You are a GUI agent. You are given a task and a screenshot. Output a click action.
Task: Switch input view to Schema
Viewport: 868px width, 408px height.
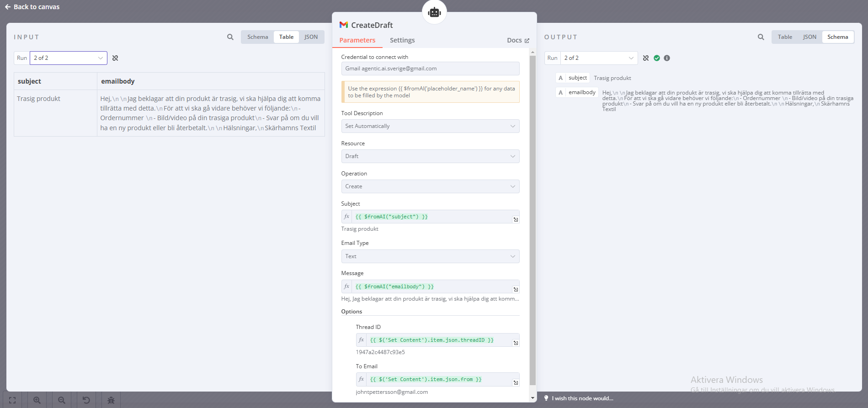(258, 37)
